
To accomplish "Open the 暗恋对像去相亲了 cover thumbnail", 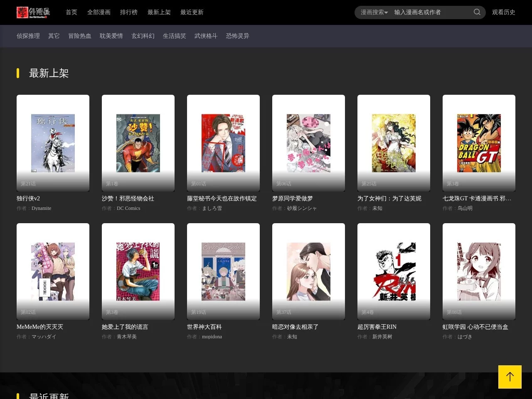I will click(x=308, y=271).
